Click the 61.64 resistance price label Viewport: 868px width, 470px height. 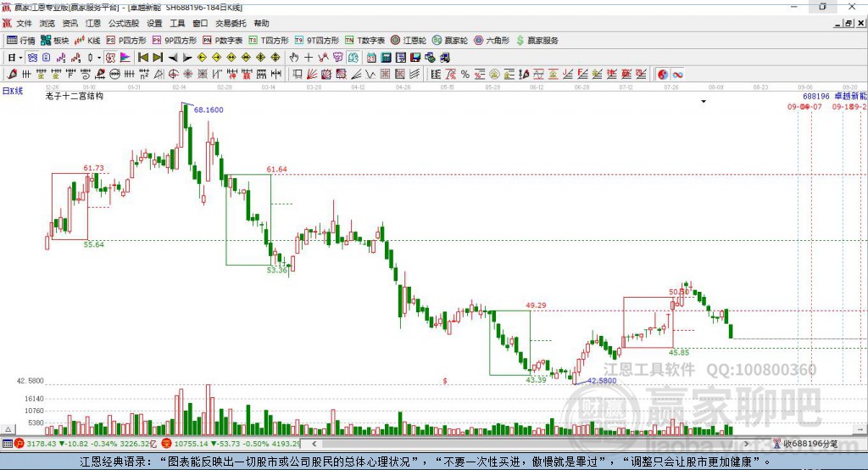(277, 169)
